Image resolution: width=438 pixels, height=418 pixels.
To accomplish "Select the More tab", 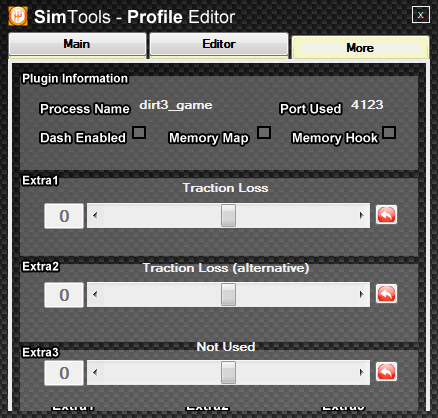I will (x=360, y=48).
